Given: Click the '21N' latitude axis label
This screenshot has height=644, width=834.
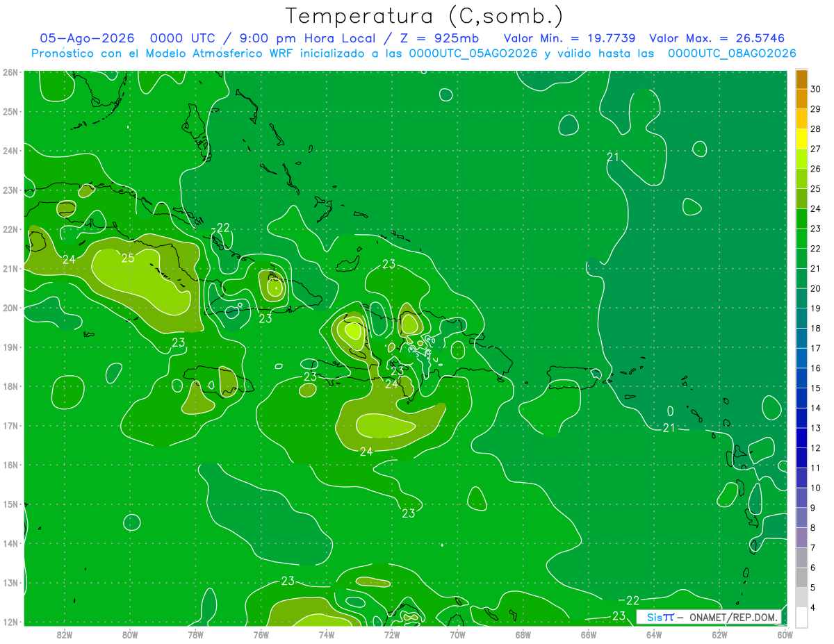Looking at the screenshot, I should (11, 269).
